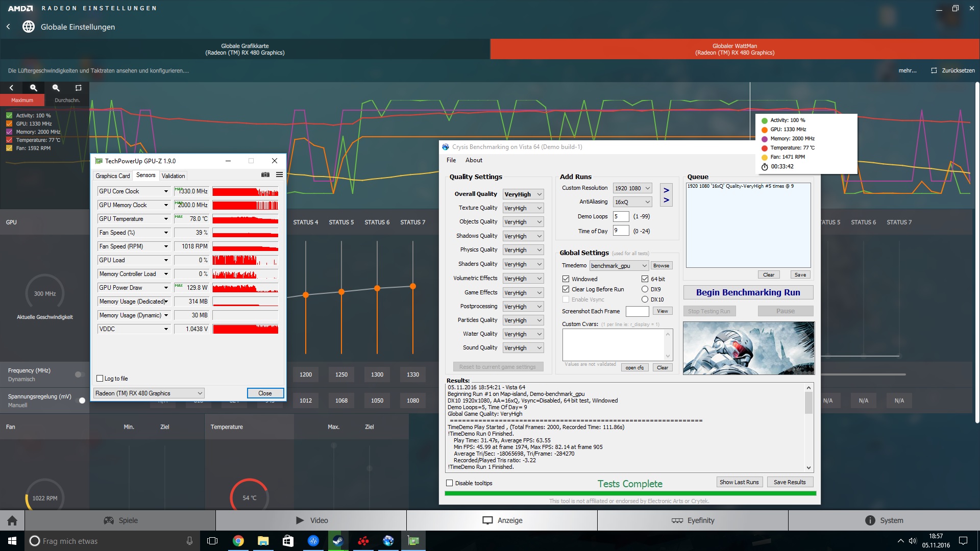Image resolution: width=980 pixels, height=551 pixels.
Task: Enable Log to file in GPU-Z
Action: click(x=100, y=379)
